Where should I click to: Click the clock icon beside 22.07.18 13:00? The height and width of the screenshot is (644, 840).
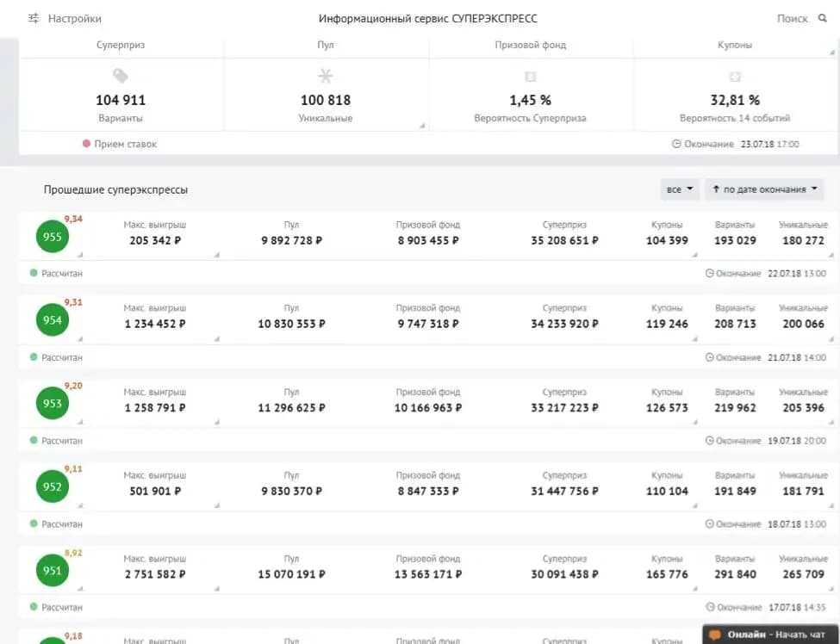coord(710,273)
